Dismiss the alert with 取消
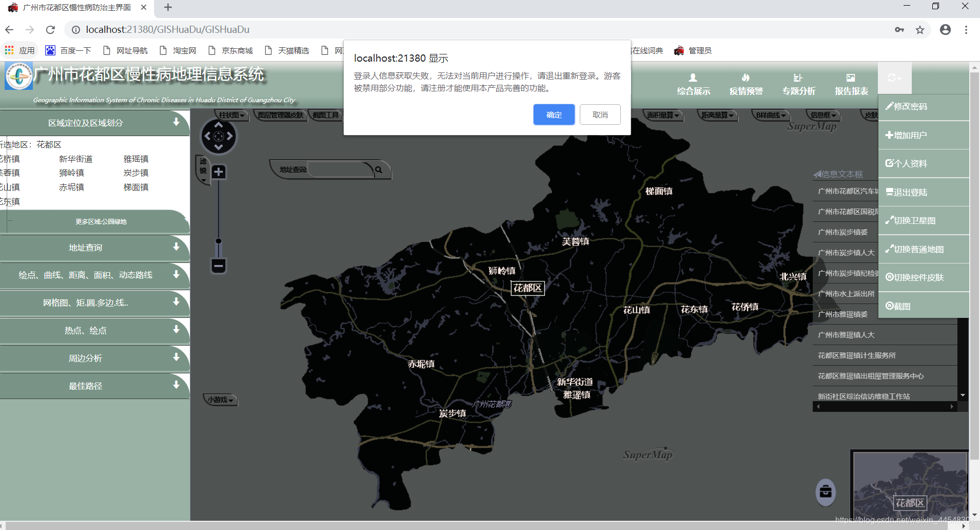 (600, 115)
